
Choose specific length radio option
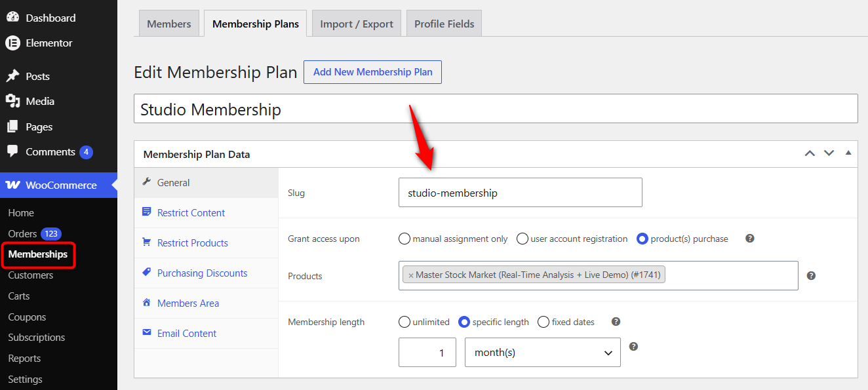point(464,322)
